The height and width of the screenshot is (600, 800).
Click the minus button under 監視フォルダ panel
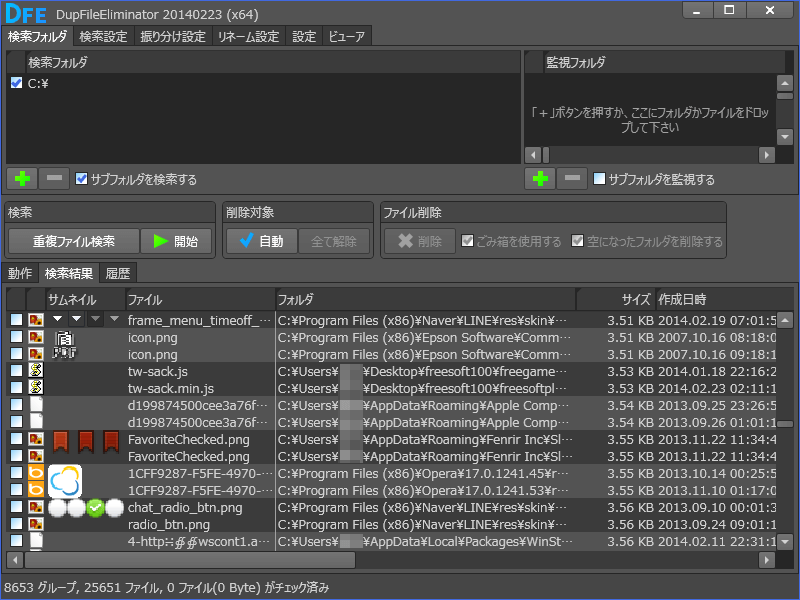(x=572, y=179)
